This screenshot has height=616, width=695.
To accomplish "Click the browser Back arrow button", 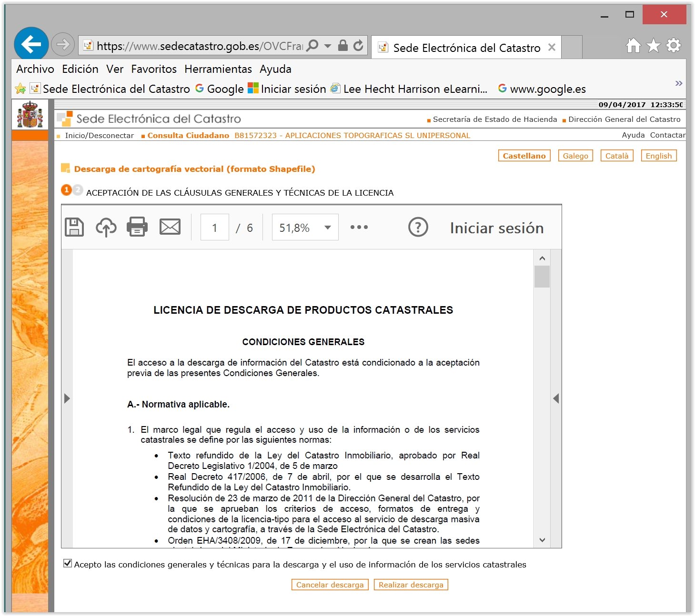I will tap(31, 44).
